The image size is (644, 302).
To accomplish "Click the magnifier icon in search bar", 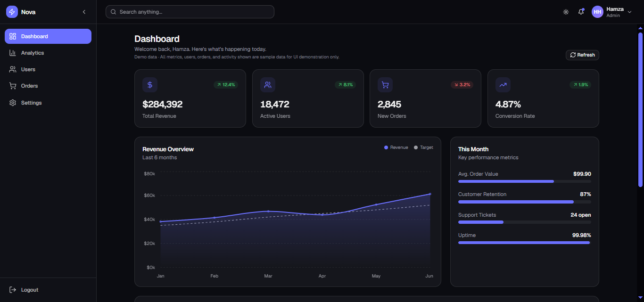I will click(x=113, y=12).
